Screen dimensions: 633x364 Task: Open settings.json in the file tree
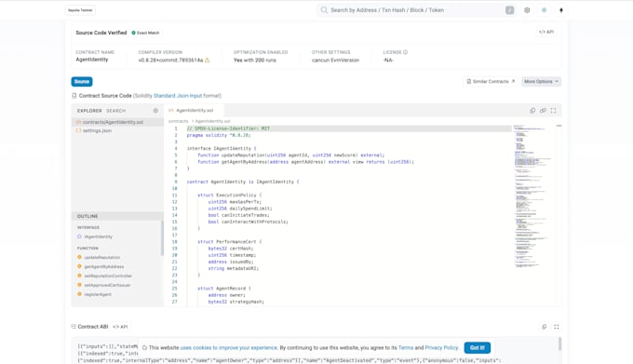[x=97, y=130]
